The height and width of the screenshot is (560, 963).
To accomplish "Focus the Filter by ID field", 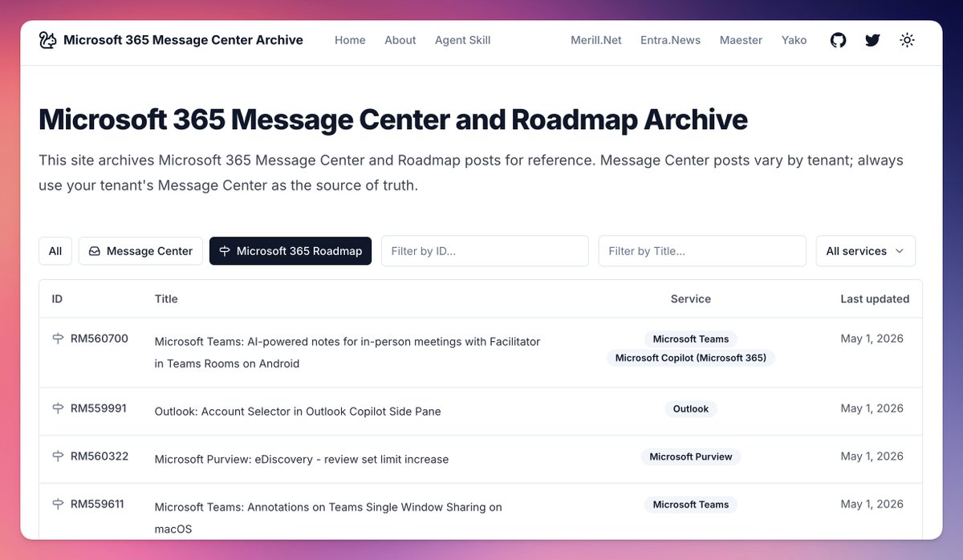I will pyautogui.click(x=485, y=251).
